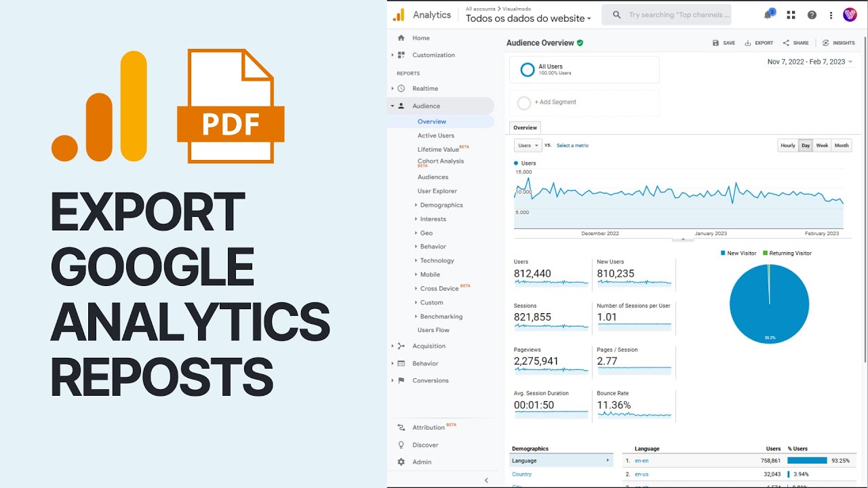The width and height of the screenshot is (868, 488).
Task: Open Users Flow report
Action: 433,330
